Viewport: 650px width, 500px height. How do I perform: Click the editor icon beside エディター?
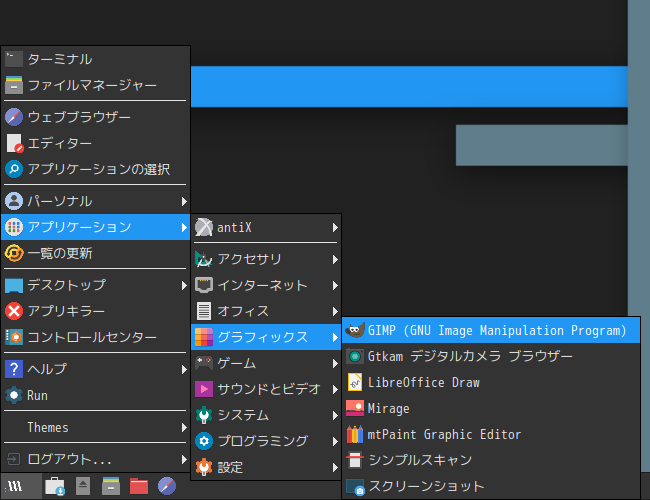point(15,143)
